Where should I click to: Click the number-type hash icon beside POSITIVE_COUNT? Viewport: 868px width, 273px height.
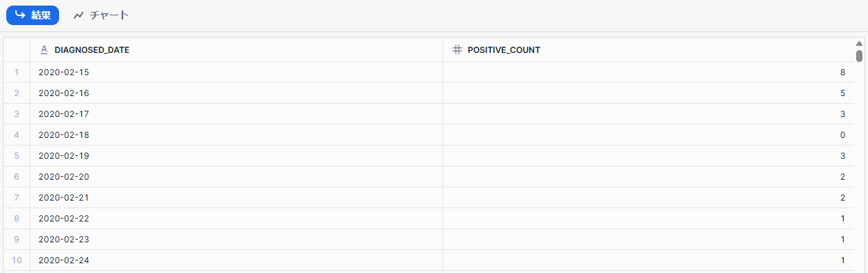(x=457, y=50)
